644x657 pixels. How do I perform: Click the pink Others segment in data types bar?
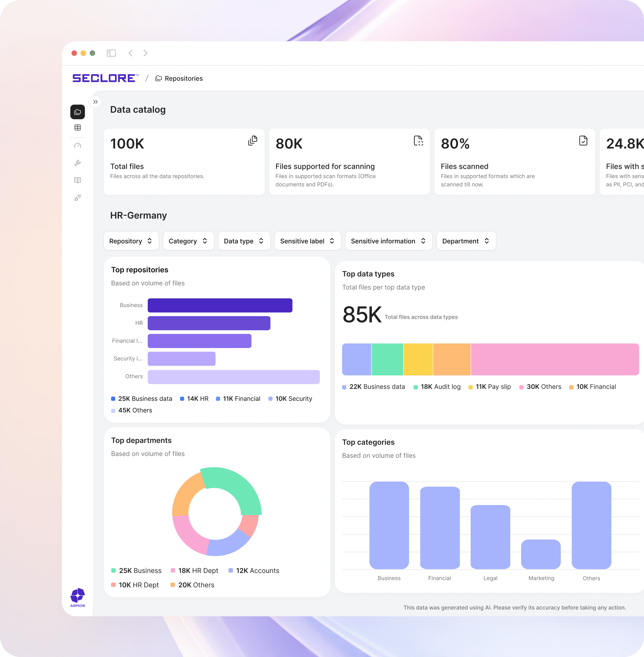(x=555, y=359)
